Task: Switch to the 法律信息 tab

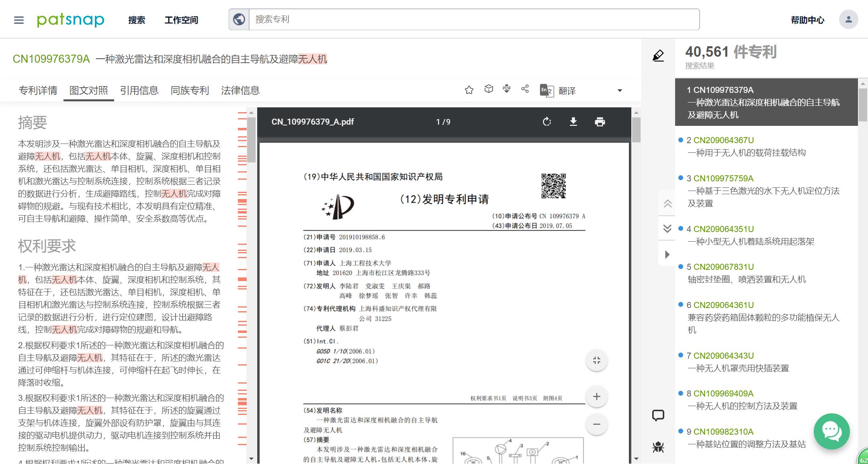Action: click(x=240, y=90)
